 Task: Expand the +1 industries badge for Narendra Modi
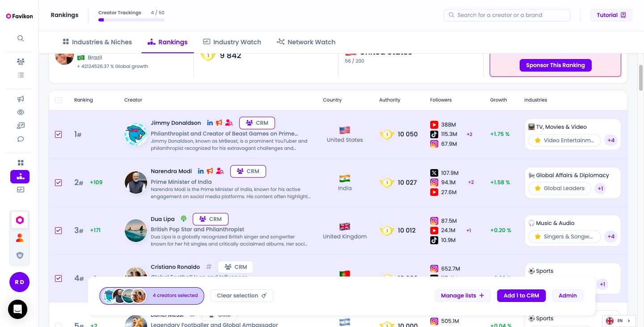coord(601,188)
